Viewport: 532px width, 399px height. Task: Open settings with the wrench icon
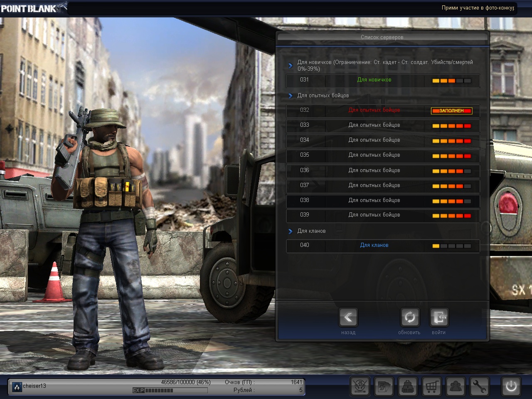coord(479,387)
